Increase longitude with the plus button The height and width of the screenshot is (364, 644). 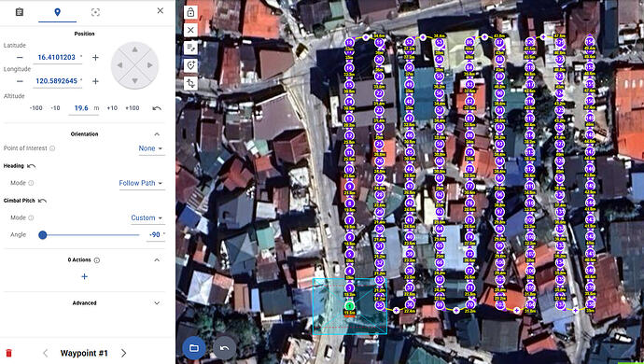click(x=95, y=81)
